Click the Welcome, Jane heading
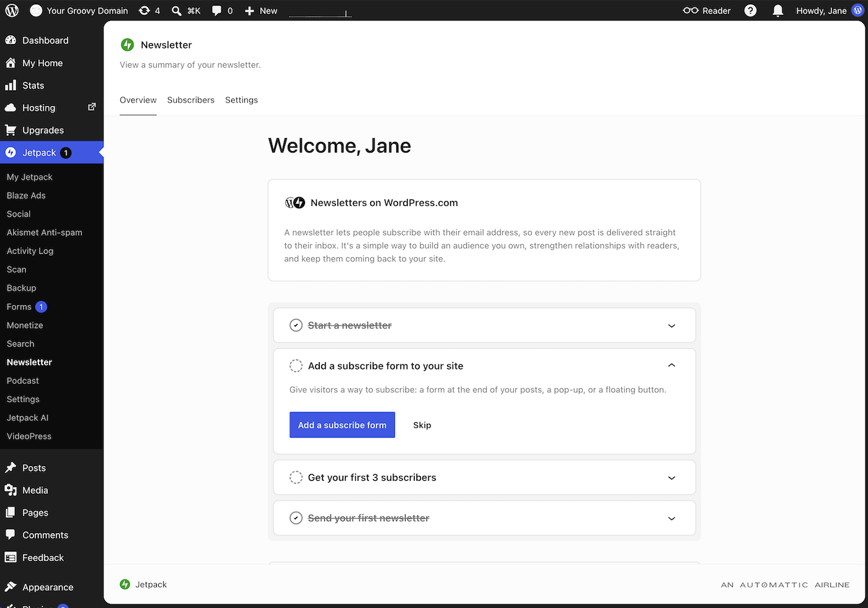This screenshot has width=868, height=608. coord(340,146)
